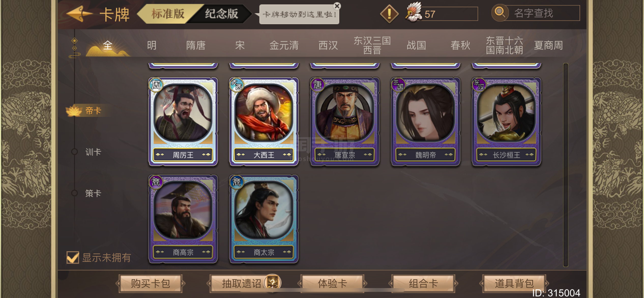Click the 周 dynasty badge on 周厉王 card
The height and width of the screenshot is (298, 644).
tap(156, 85)
